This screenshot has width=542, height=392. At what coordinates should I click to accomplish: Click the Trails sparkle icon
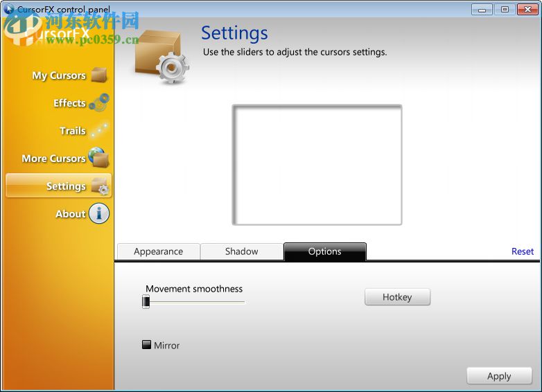click(x=99, y=130)
